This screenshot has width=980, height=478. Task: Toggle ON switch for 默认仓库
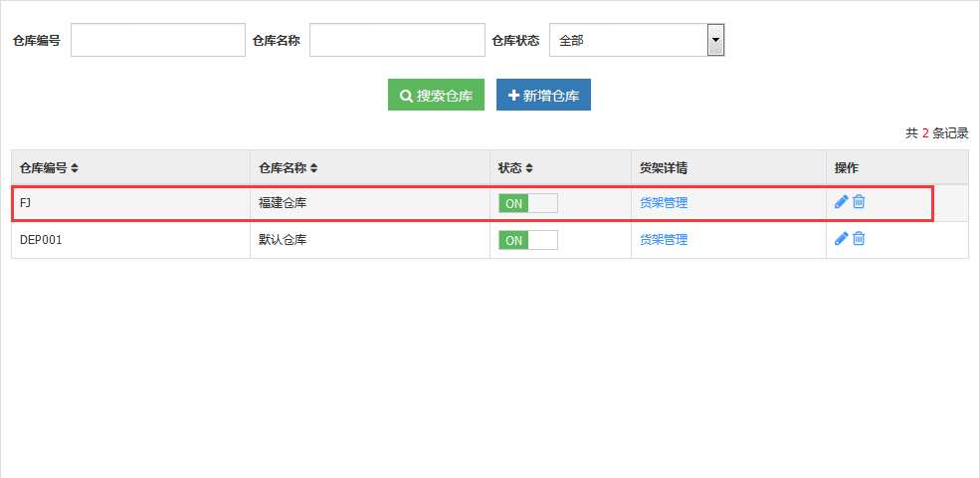click(528, 240)
